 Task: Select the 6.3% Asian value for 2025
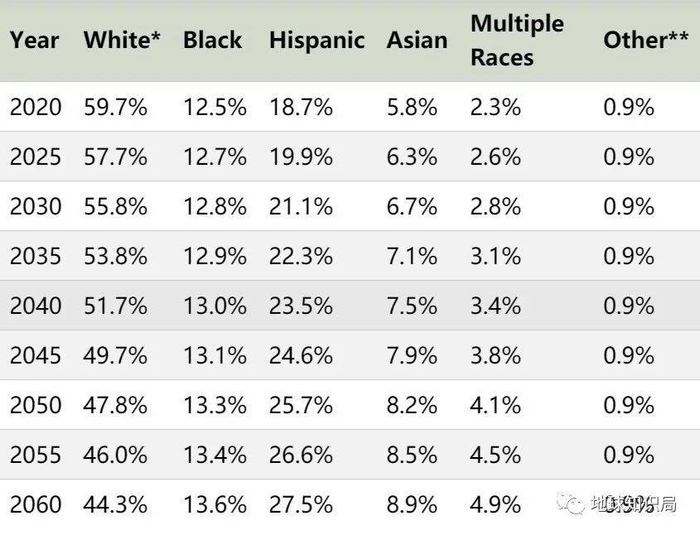(411, 157)
